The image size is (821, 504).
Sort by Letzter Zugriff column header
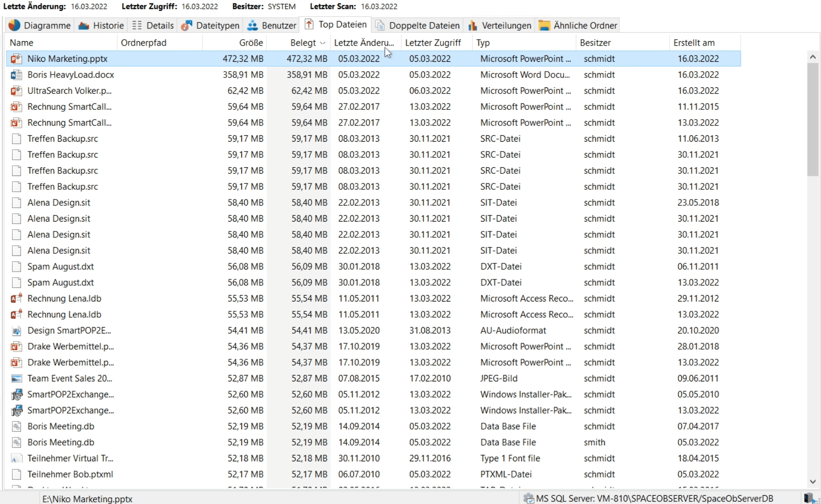(x=436, y=43)
